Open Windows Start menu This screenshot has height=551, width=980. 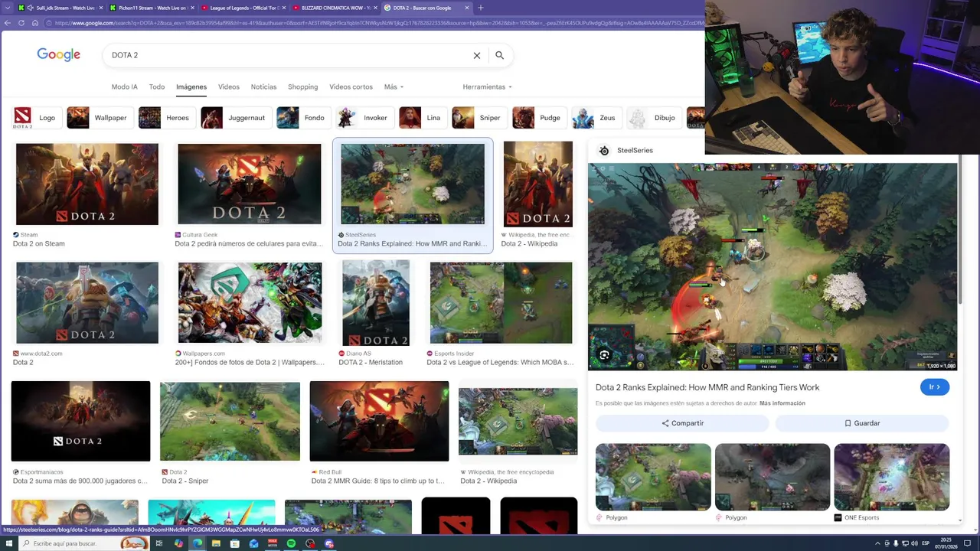8,543
